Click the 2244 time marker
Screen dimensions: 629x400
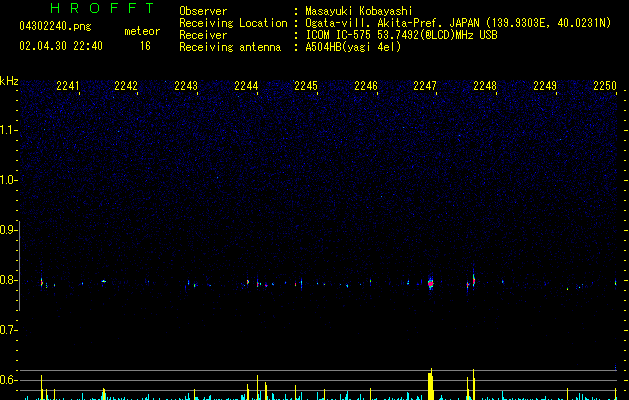[246, 86]
